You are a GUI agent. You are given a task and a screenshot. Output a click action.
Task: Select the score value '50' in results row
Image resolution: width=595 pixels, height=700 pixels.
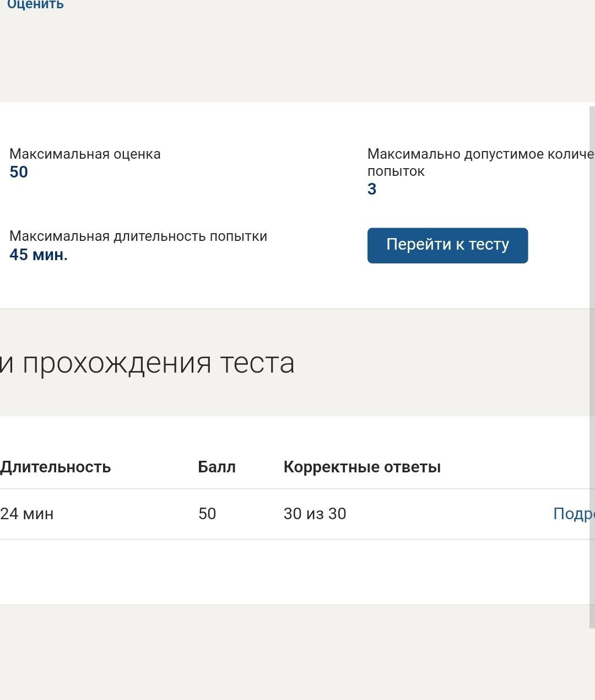(207, 514)
